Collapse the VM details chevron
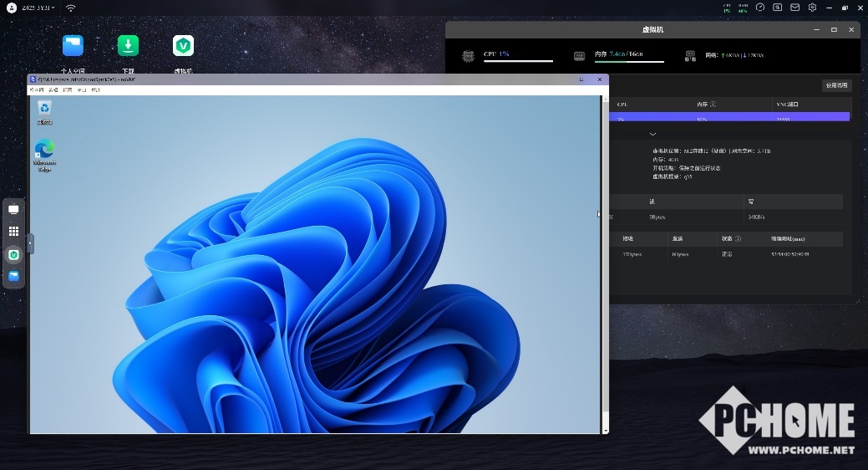This screenshot has width=868, height=470. pyautogui.click(x=652, y=134)
